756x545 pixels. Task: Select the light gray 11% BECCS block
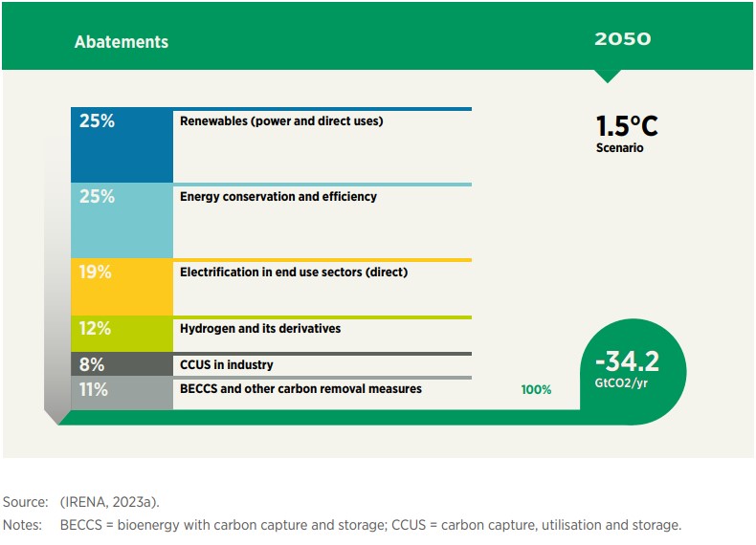[x=122, y=393]
